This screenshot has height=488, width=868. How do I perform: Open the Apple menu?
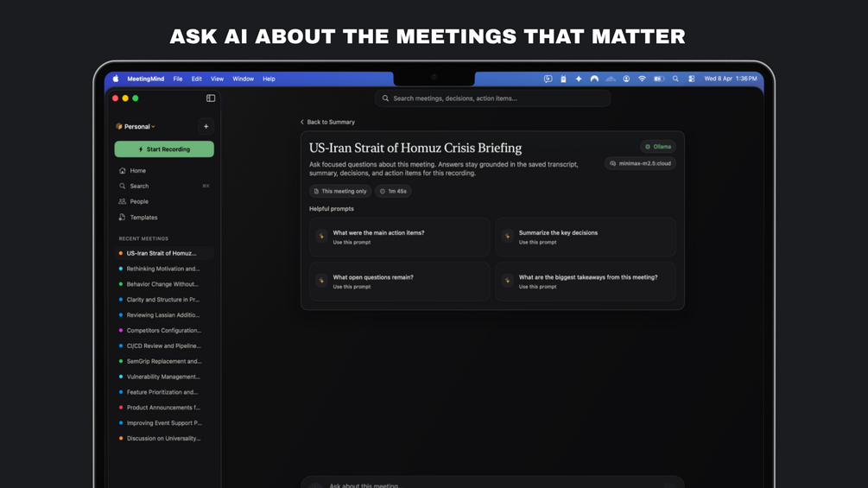click(x=116, y=79)
